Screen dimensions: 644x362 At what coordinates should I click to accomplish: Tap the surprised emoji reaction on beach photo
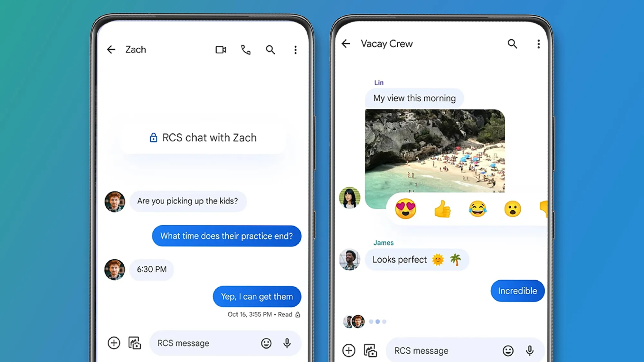[x=513, y=209]
